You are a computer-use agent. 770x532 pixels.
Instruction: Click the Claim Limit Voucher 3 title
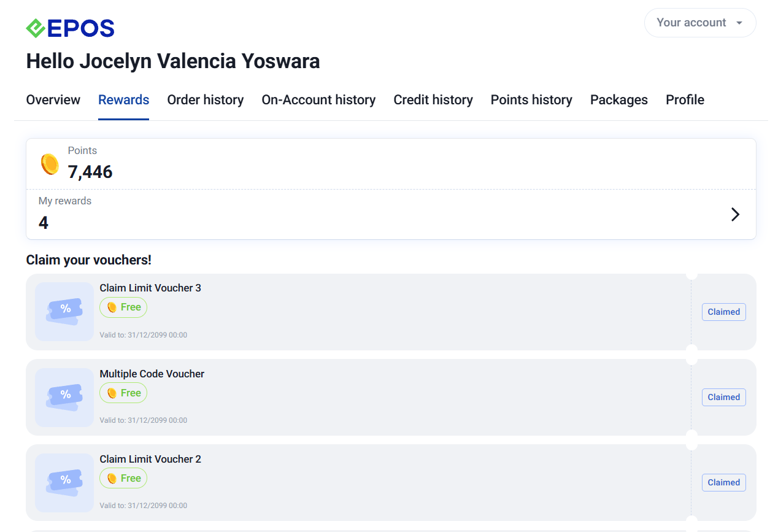coord(150,288)
